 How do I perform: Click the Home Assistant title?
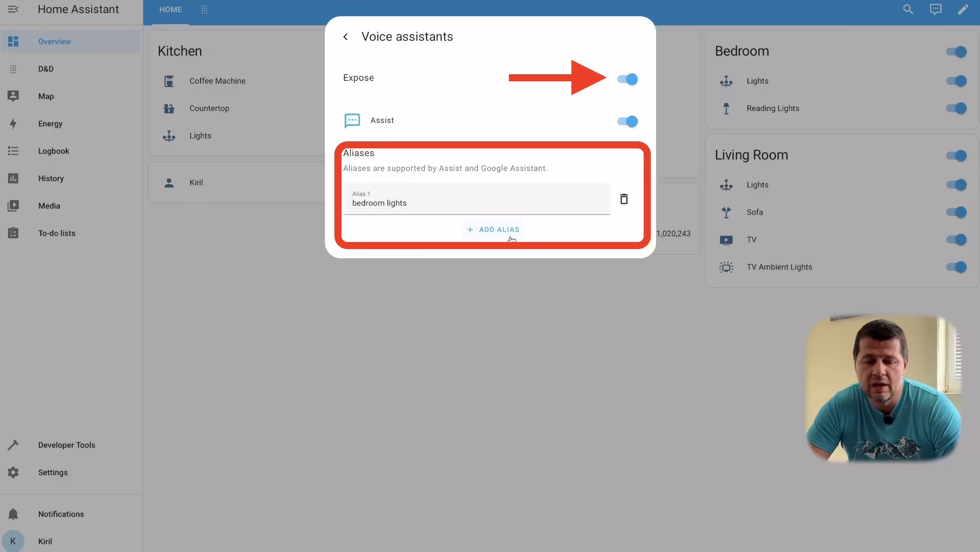click(x=79, y=9)
